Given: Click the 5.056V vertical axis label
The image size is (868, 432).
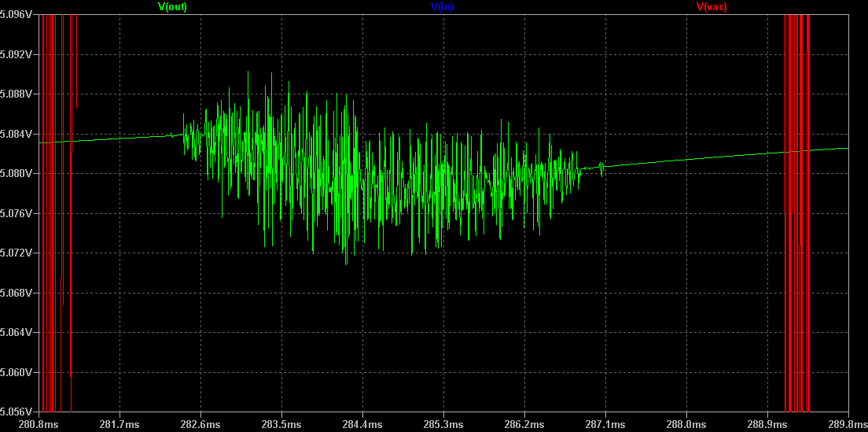Looking at the screenshot, I should (17, 412).
